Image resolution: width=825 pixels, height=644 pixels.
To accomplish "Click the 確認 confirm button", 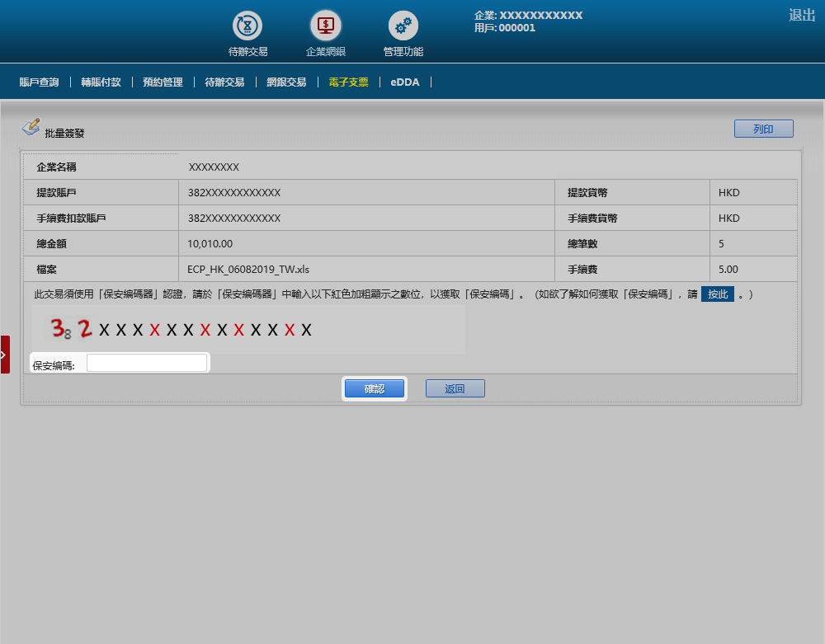I will 375,388.
